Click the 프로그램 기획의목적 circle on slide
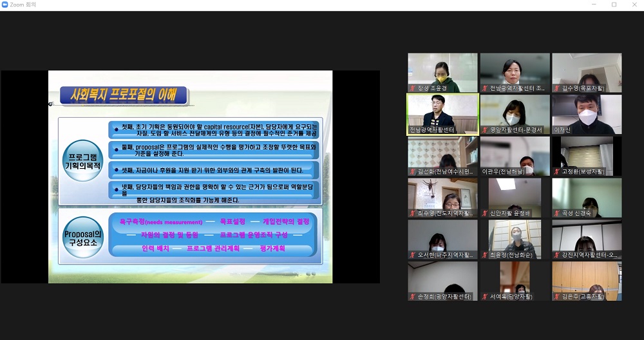The width and height of the screenshot is (644, 340). pyautogui.click(x=83, y=160)
